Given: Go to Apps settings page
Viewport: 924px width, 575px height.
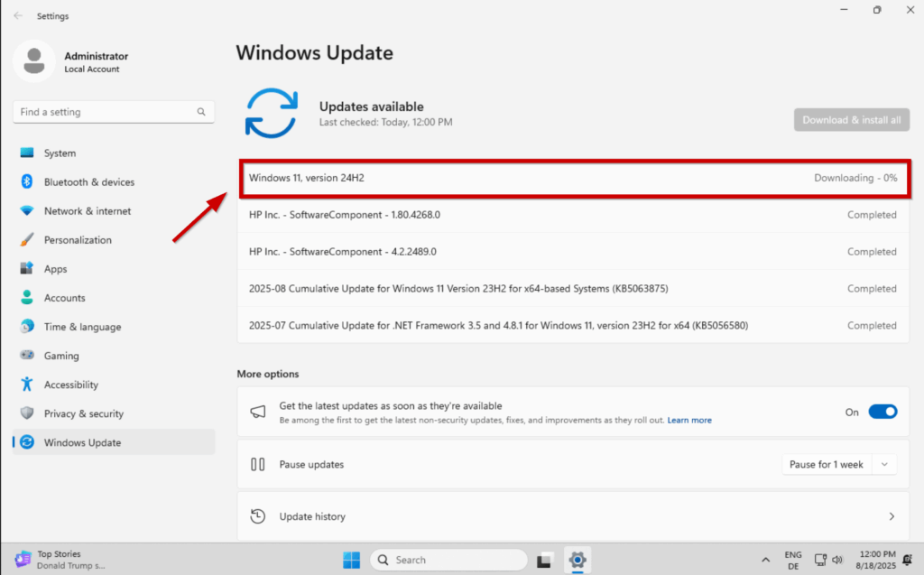Looking at the screenshot, I should pos(56,269).
